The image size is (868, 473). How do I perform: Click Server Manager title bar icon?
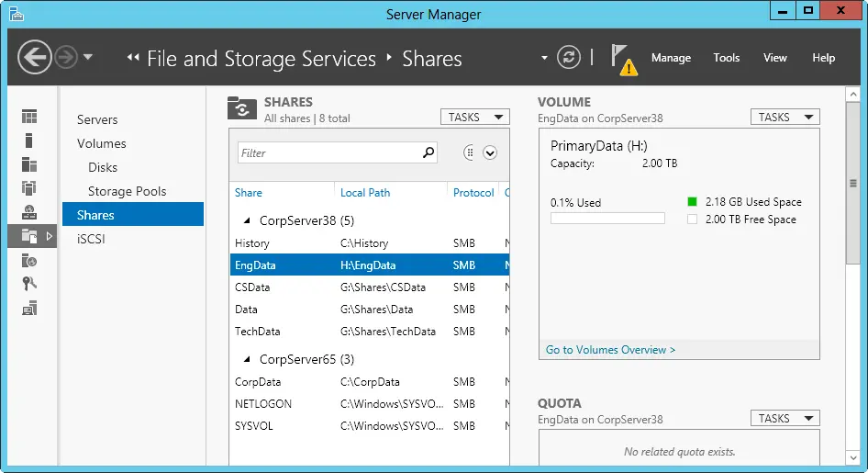click(x=17, y=14)
